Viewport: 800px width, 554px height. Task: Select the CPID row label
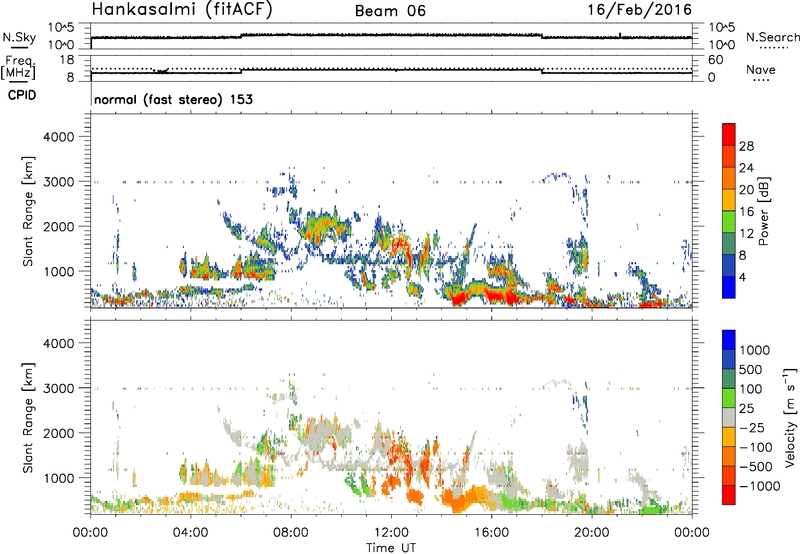pyautogui.click(x=22, y=95)
